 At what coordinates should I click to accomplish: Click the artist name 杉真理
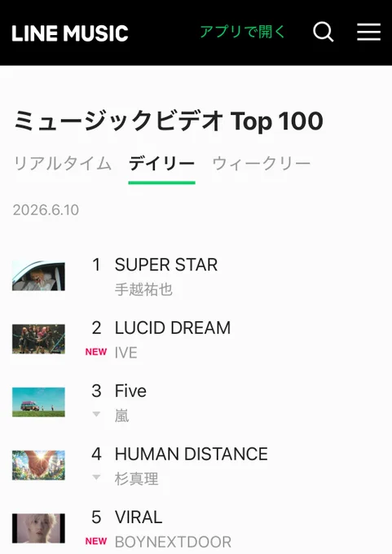coord(136,479)
